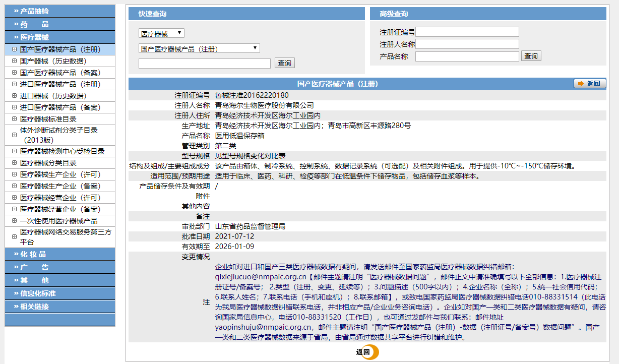
Task: Expand icon beside 国产器械（历史数据）
Action: [x=14, y=61]
